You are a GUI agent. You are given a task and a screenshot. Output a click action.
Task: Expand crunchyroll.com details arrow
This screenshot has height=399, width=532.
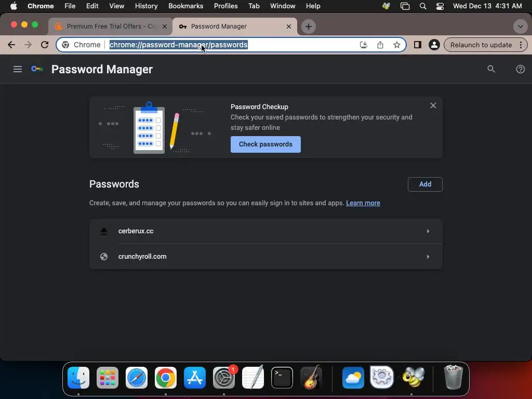click(x=428, y=257)
